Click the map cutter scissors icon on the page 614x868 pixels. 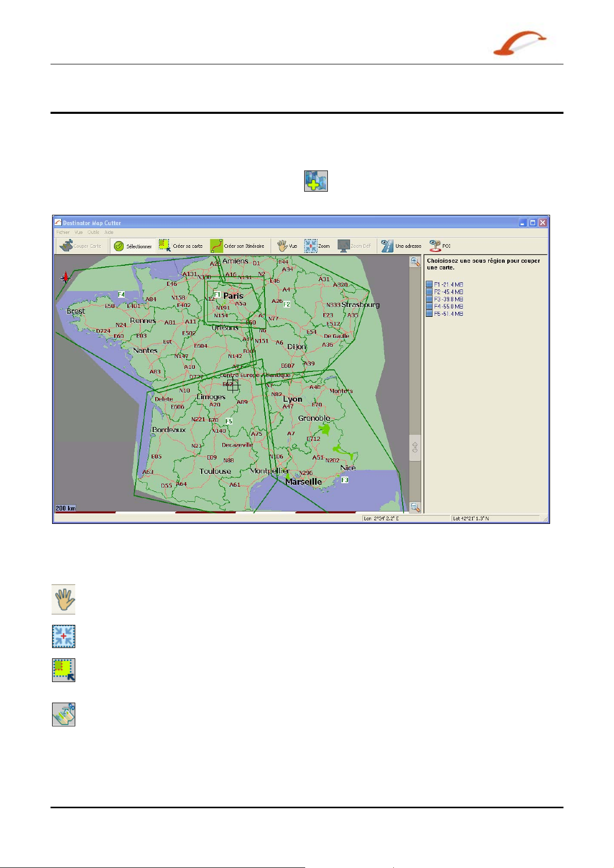tap(63, 714)
